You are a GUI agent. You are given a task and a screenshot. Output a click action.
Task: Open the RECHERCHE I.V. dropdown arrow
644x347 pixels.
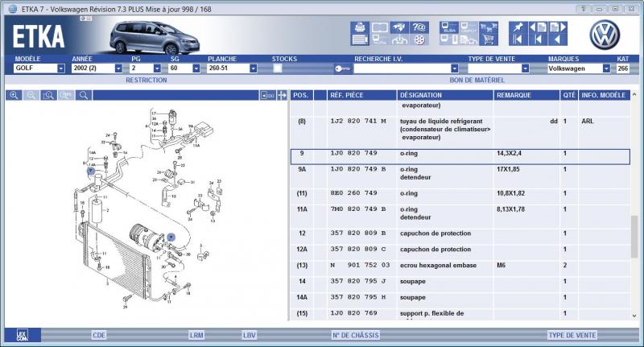[454, 68]
